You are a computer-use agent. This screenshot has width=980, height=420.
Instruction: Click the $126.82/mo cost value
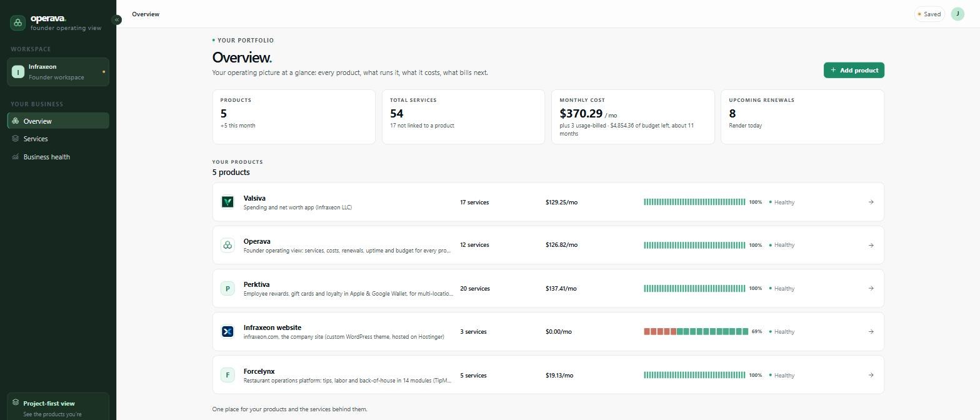click(561, 245)
